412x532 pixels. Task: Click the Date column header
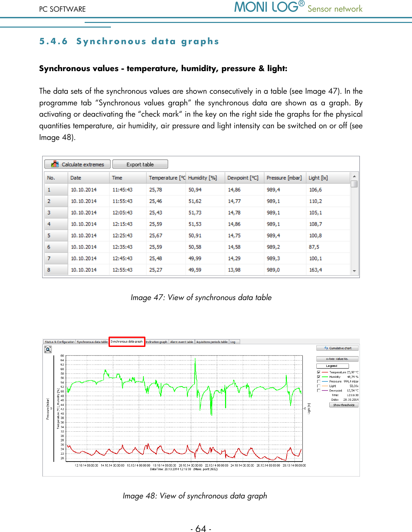coord(88,178)
